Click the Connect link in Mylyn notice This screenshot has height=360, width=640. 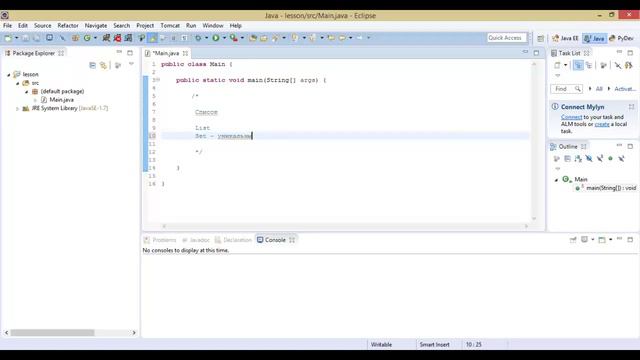571,117
